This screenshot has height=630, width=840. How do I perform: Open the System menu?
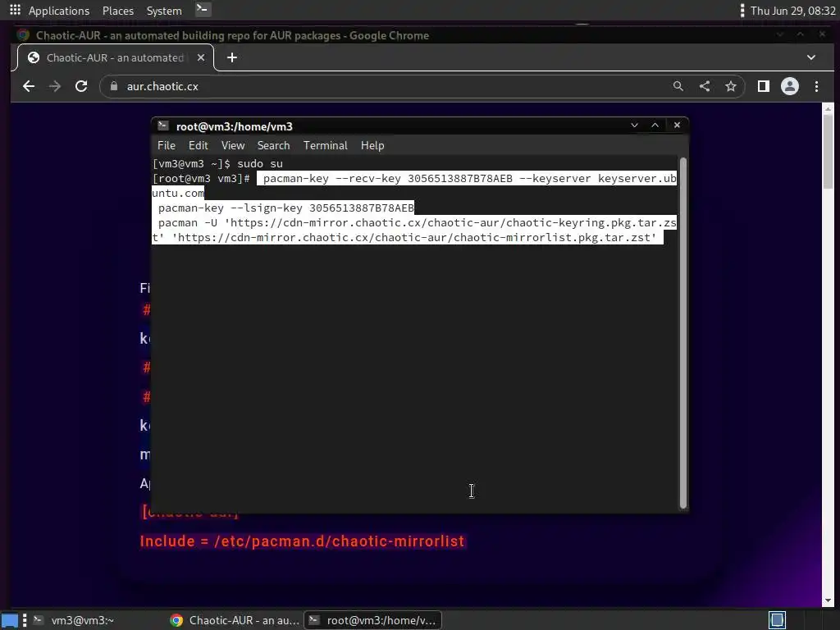(164, 11)
